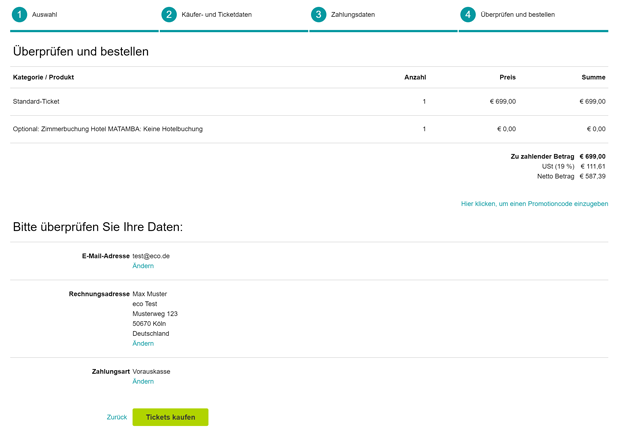Click Ändern under the Rechnungsadresse

(143, 343)
